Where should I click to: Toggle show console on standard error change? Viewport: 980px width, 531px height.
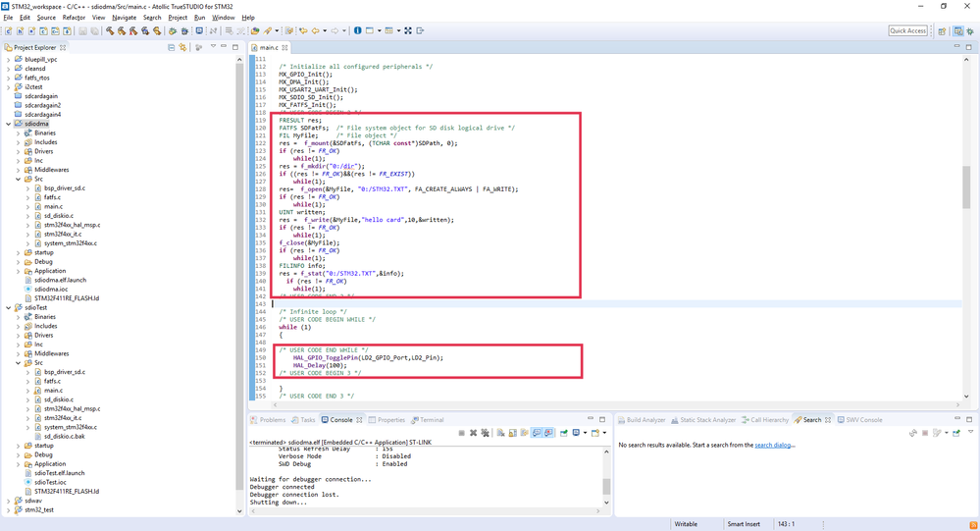click(548, 433)
